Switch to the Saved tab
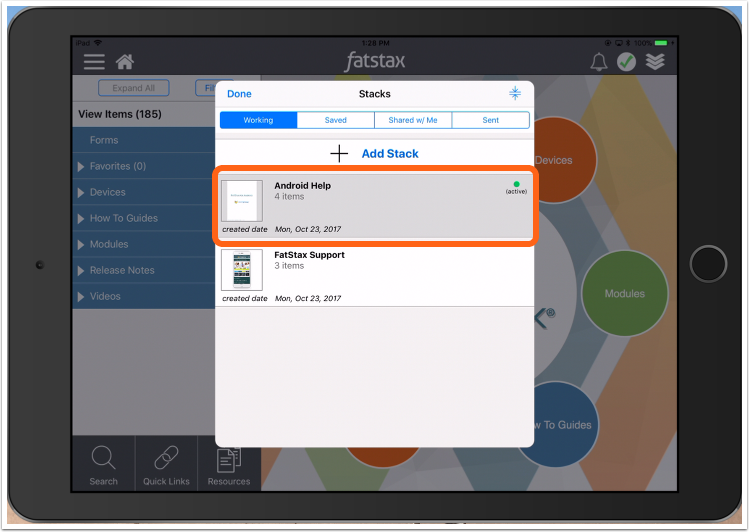The width and height of the screenshot is (749, 532). (336, 120)
